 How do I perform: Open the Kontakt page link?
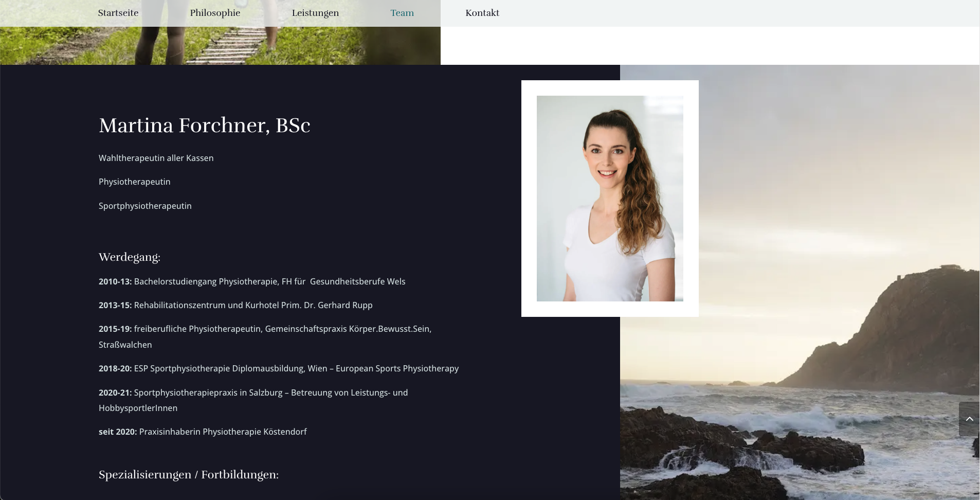pyautogui.click(x=482, y=13)
